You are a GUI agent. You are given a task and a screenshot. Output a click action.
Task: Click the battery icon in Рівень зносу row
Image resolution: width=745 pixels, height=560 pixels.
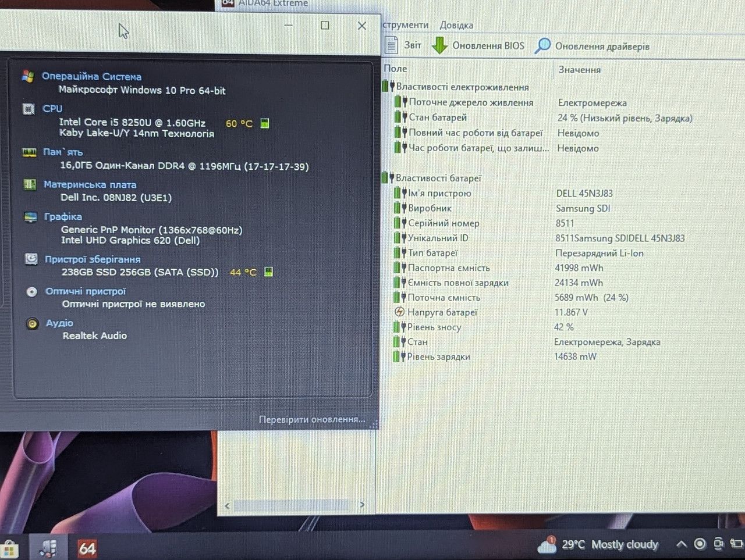click(399, 327)
